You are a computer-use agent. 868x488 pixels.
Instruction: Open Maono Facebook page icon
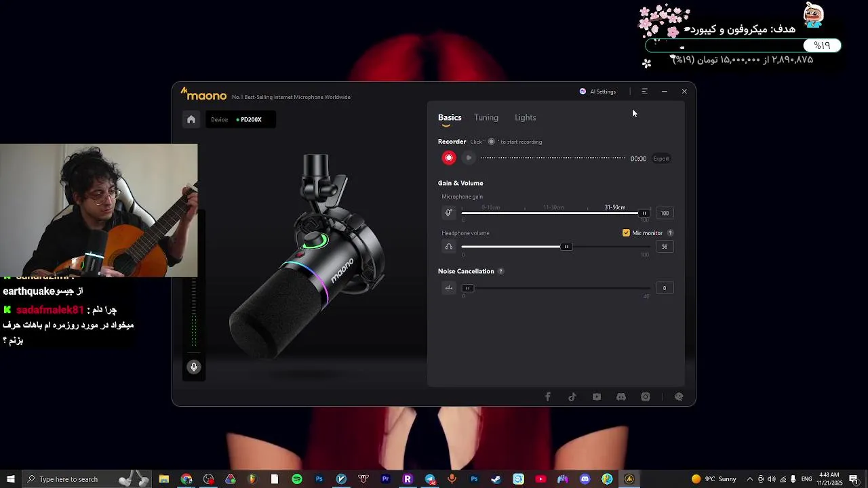[548, 397]
